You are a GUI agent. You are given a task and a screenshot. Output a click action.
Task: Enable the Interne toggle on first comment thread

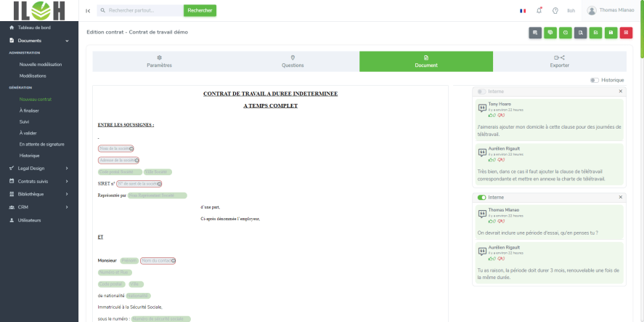[x=481, y=92]
